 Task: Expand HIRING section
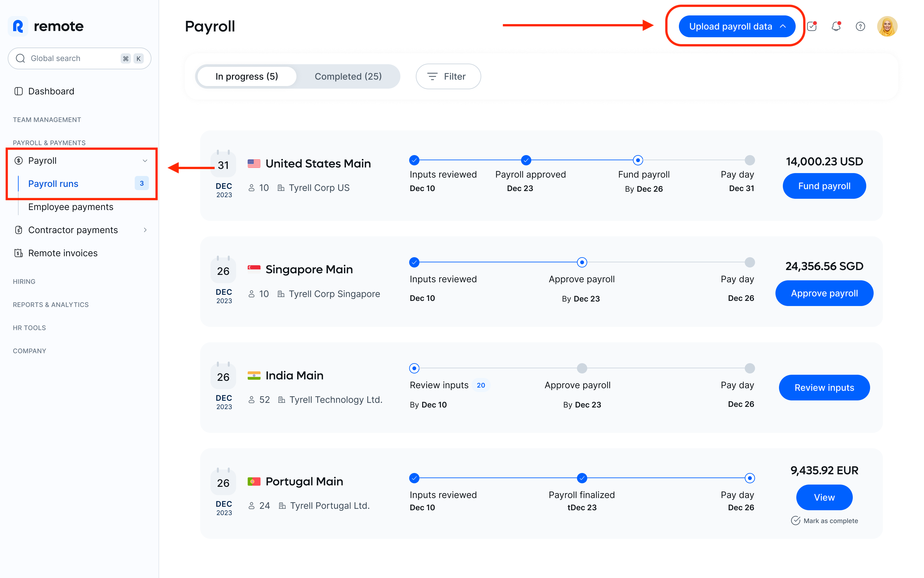(24, 281)
